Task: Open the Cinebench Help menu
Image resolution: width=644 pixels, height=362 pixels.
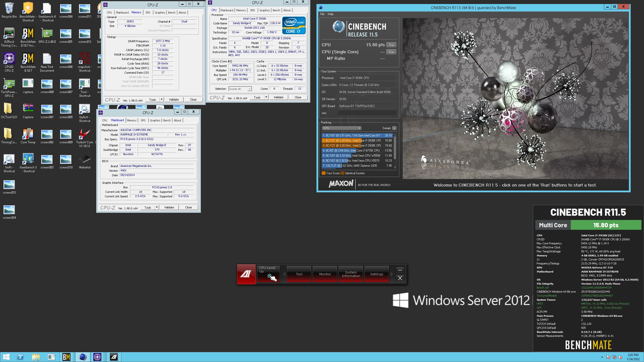Action: tap(331, 14)
